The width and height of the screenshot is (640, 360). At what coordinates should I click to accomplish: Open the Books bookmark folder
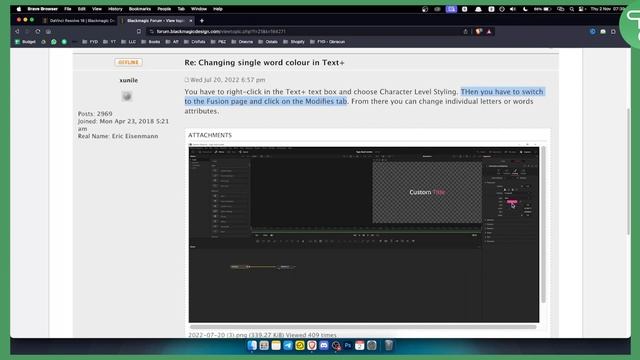[150, 42]
